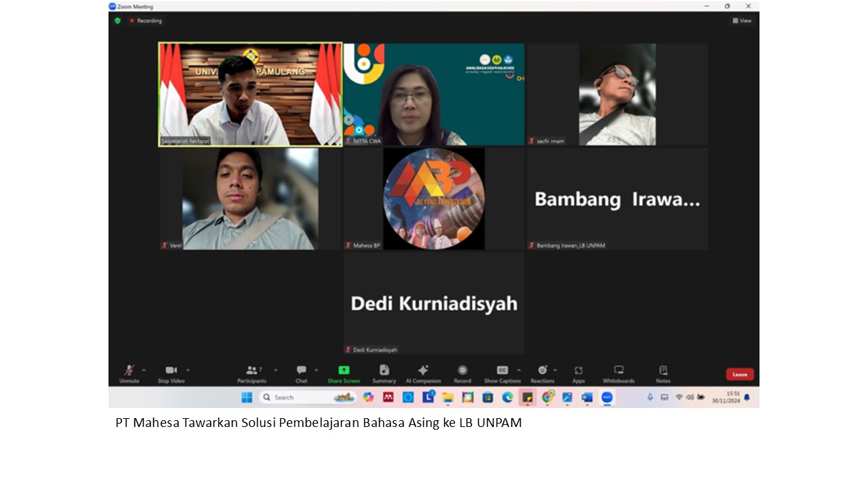This screenshot has width=868, height=488.
Task: Open Zoom Apps
Action: click(x=578, y=373)
